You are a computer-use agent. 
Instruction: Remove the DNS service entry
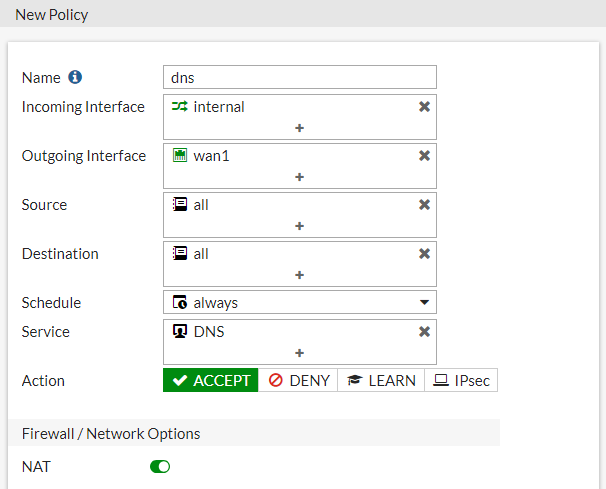pos(424,331)
